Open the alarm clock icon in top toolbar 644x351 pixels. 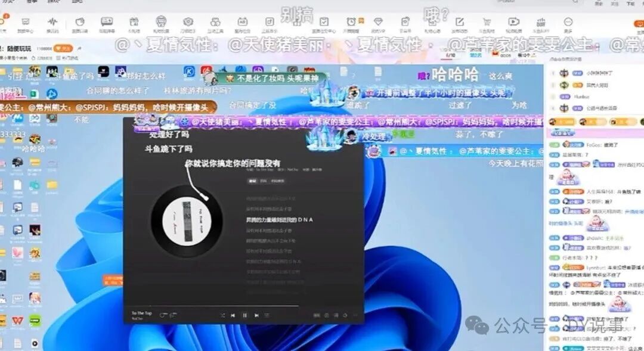[x=351, y=22]
